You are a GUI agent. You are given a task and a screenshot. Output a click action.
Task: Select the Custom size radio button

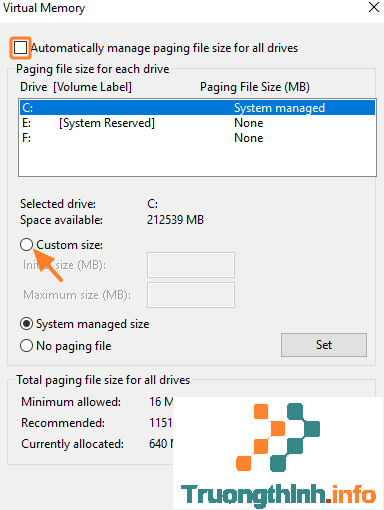(26, 245)
